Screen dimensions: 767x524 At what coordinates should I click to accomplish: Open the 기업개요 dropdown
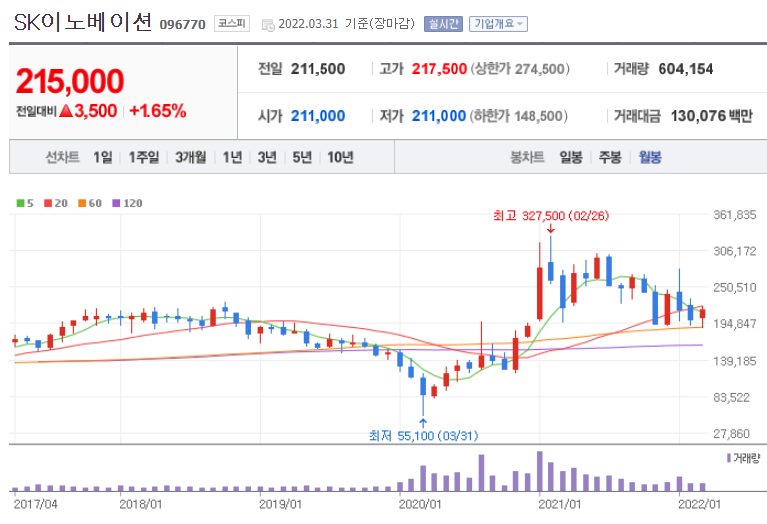click(498, 24)
